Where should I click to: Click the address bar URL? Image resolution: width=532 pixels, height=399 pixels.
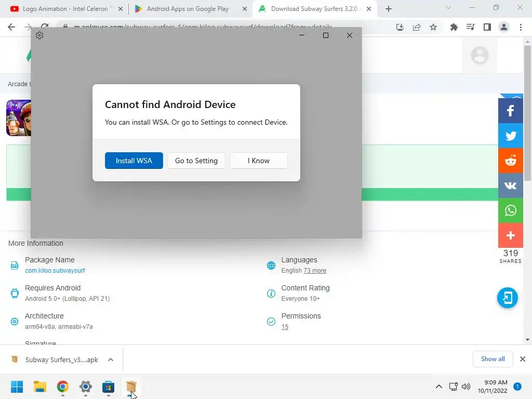pyautogui.click(x=203, y=26)
